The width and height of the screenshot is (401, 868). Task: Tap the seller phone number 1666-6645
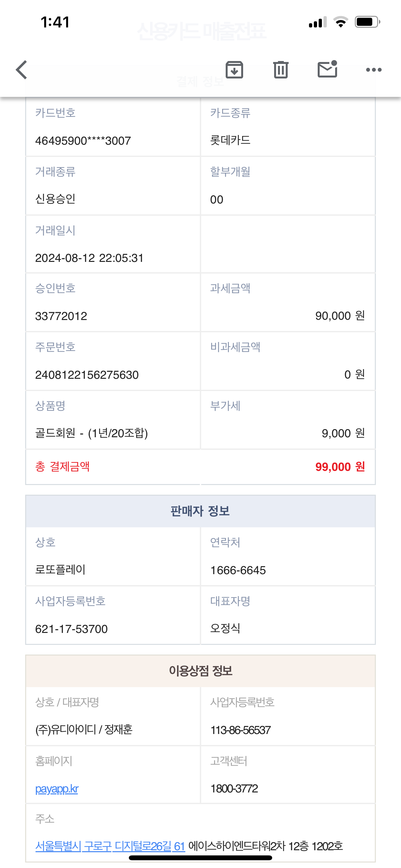[238, 570]
